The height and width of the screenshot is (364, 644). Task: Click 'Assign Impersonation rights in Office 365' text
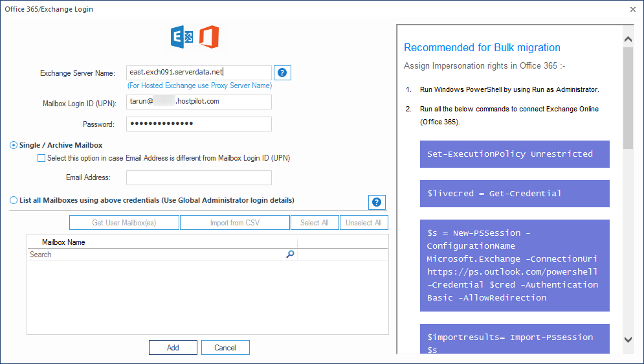(485, 65)
